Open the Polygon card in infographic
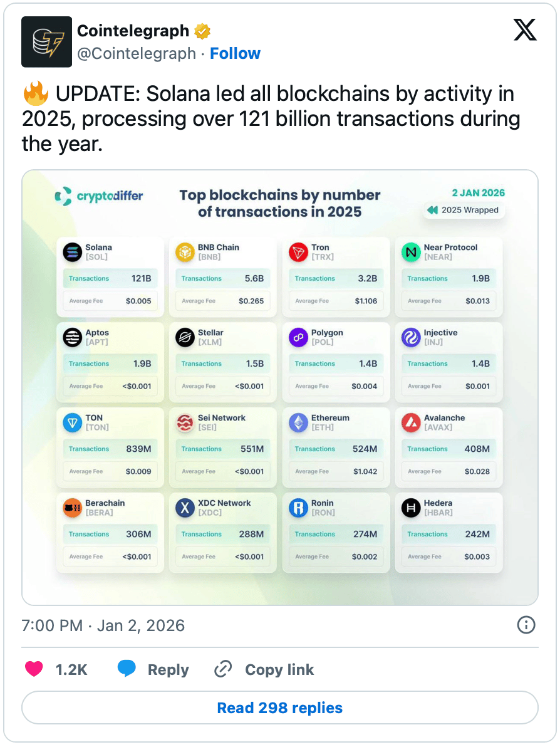The width and height of the screenshot is (560, 747). tap(336, 362)
